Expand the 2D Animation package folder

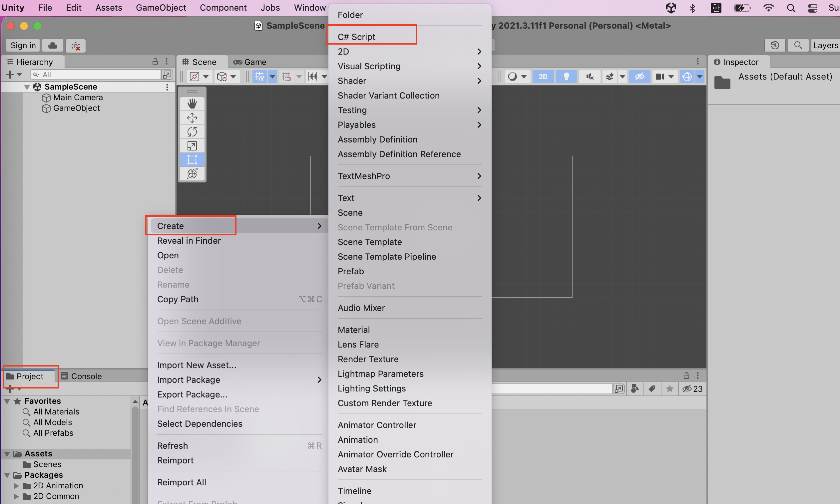(x=16, y=486)
